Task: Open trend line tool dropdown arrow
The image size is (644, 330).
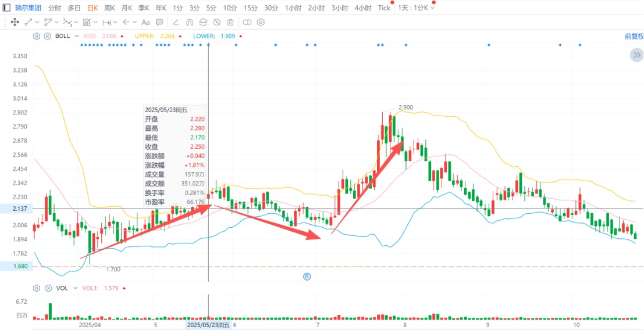Action: point(37,22)
